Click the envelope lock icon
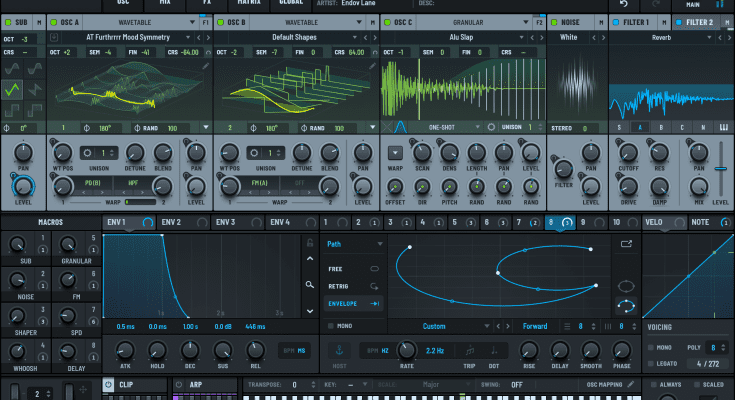The height and width of the screenshot is (400, 735). 311,244
